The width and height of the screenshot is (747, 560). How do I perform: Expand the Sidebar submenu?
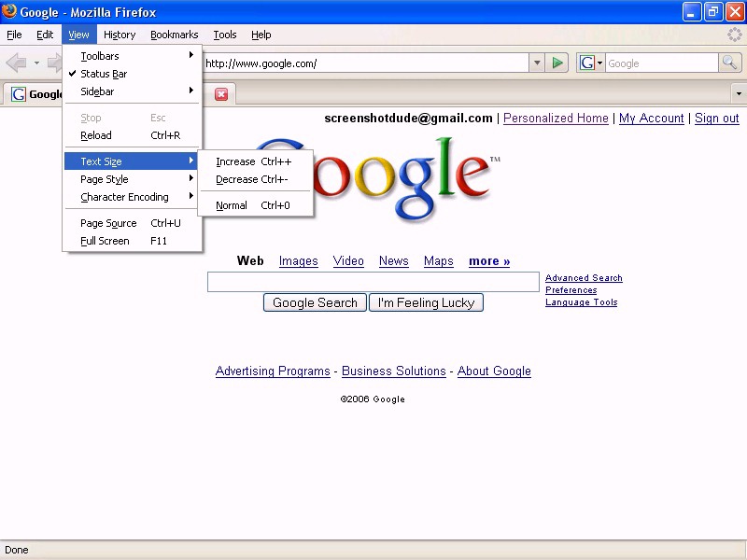pos(133,91)
